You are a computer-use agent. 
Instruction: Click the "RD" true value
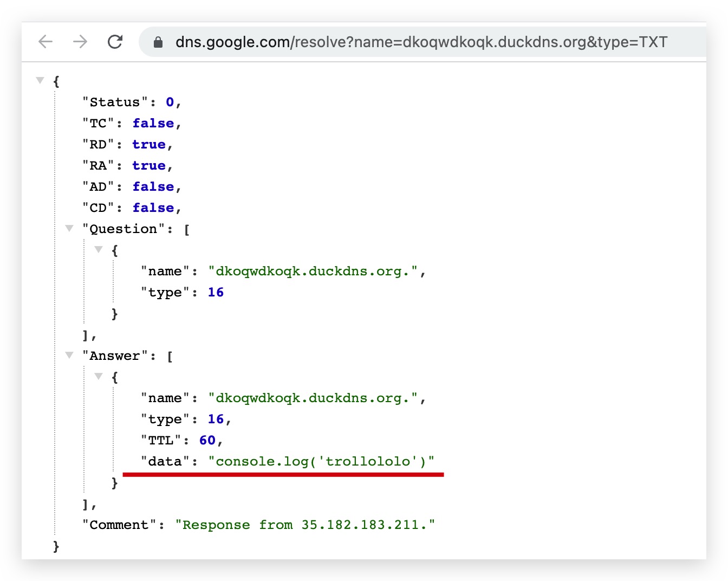pyautogui.click(x=149, y=144)
